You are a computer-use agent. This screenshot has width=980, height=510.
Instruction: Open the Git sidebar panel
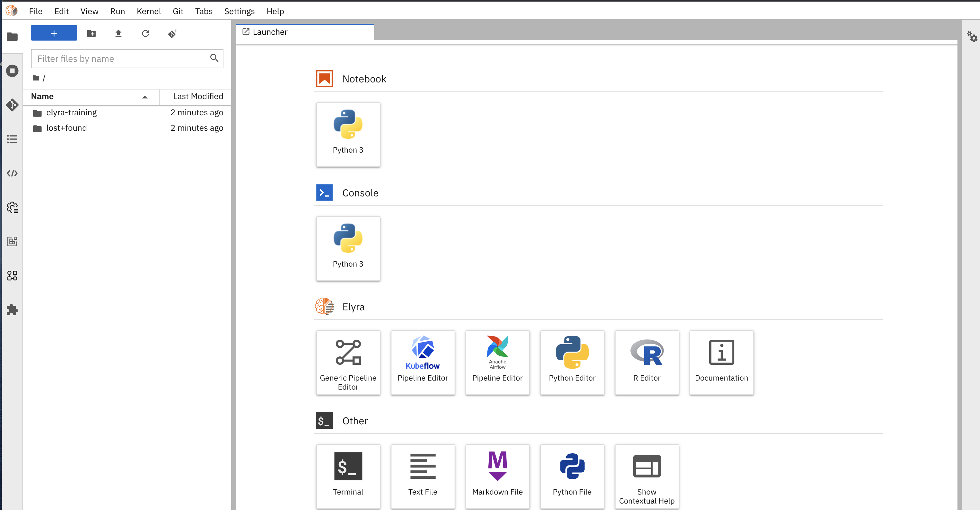click(12, 105)
